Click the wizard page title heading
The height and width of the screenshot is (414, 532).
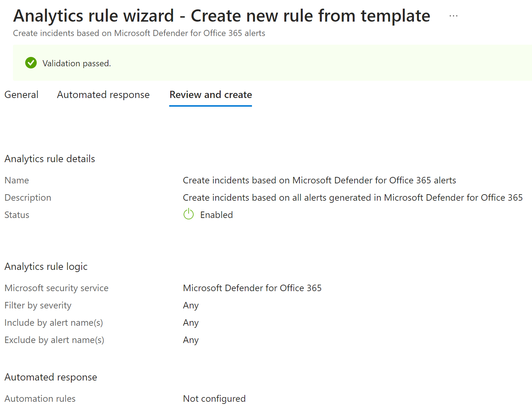(221, 16)
